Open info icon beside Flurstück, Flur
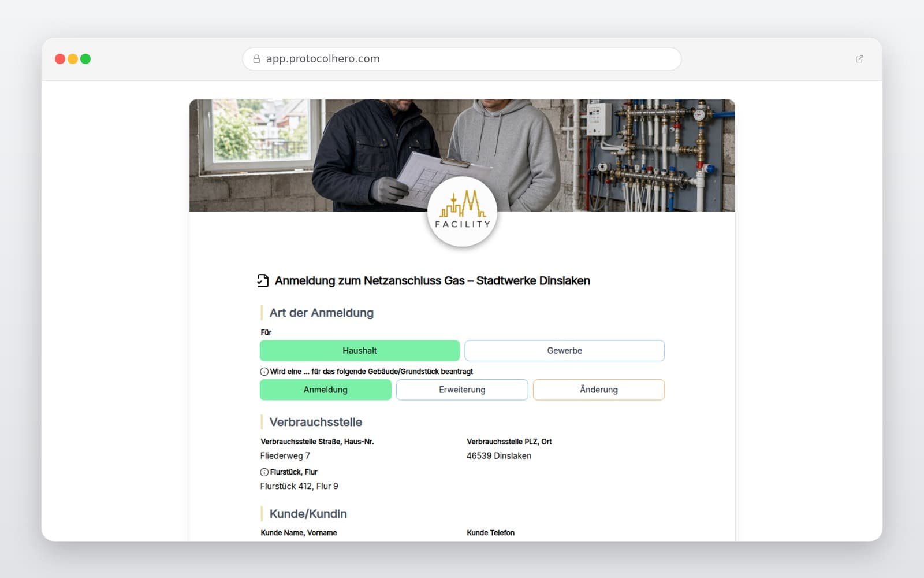 [264, 472]
